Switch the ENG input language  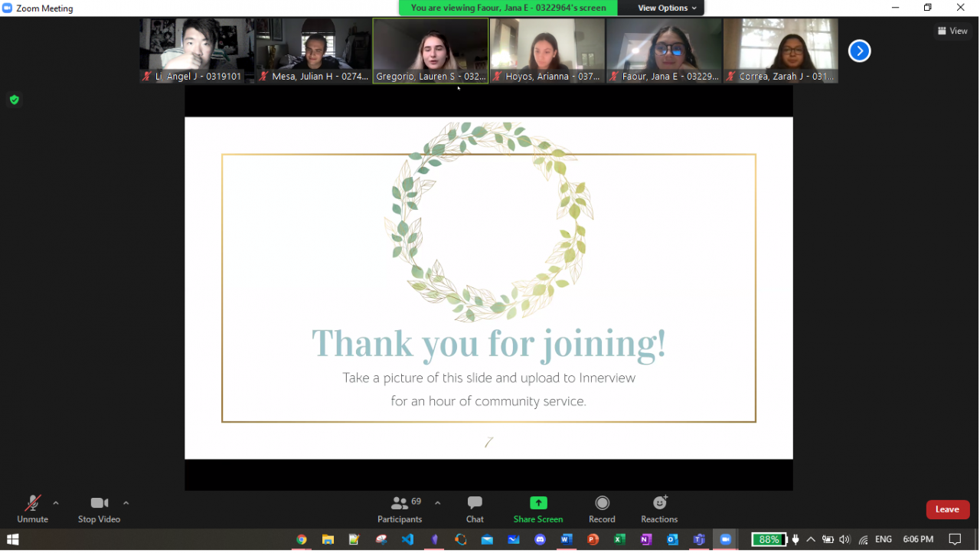pyautogui.click(x=884, y=540)
